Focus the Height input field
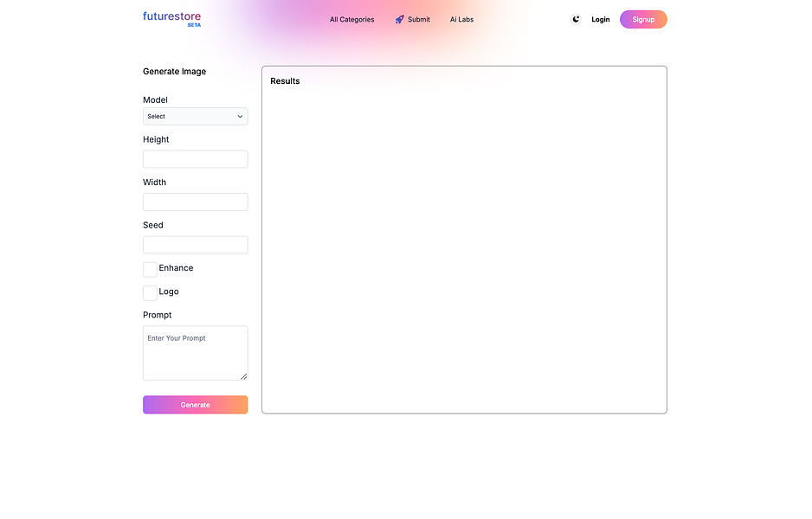 pyautogui.click(x=196, y=159)
